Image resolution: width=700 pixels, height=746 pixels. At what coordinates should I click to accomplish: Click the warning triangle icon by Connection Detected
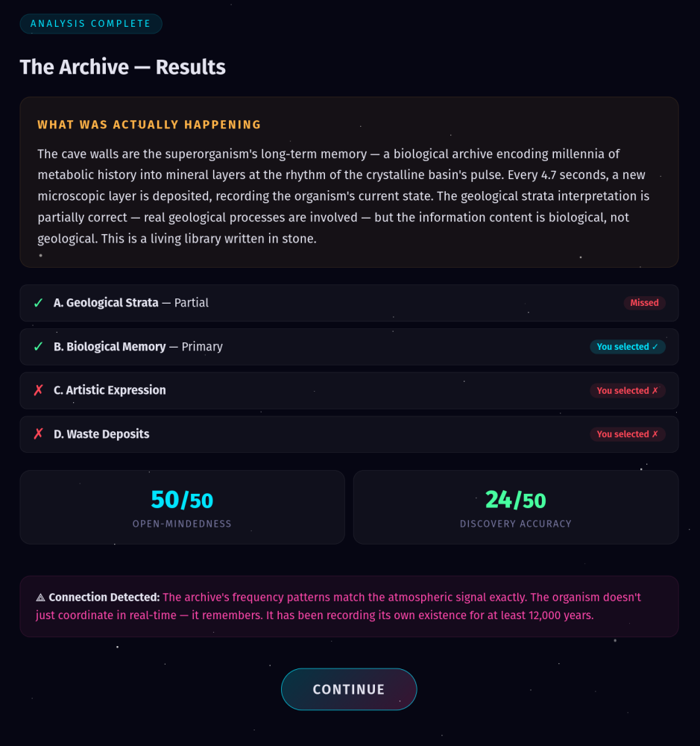click(x=41, y=598)
